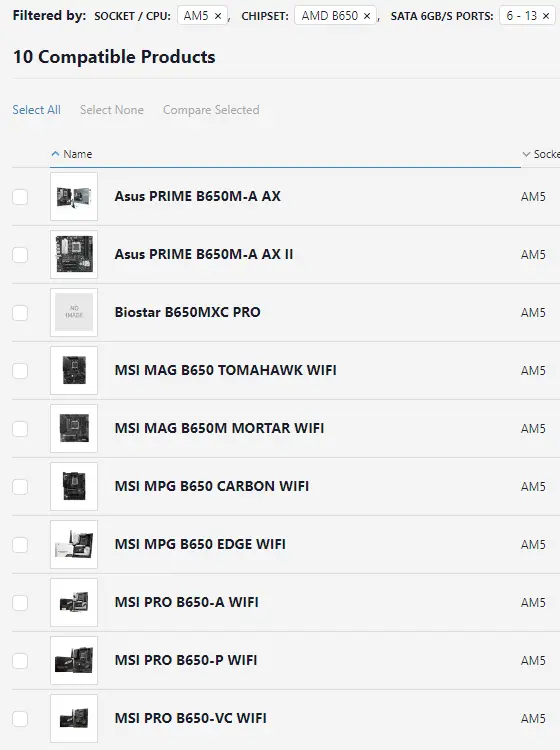Remove the AM5 socket filter
The image size is (560, 750).
tap(218, 16)
